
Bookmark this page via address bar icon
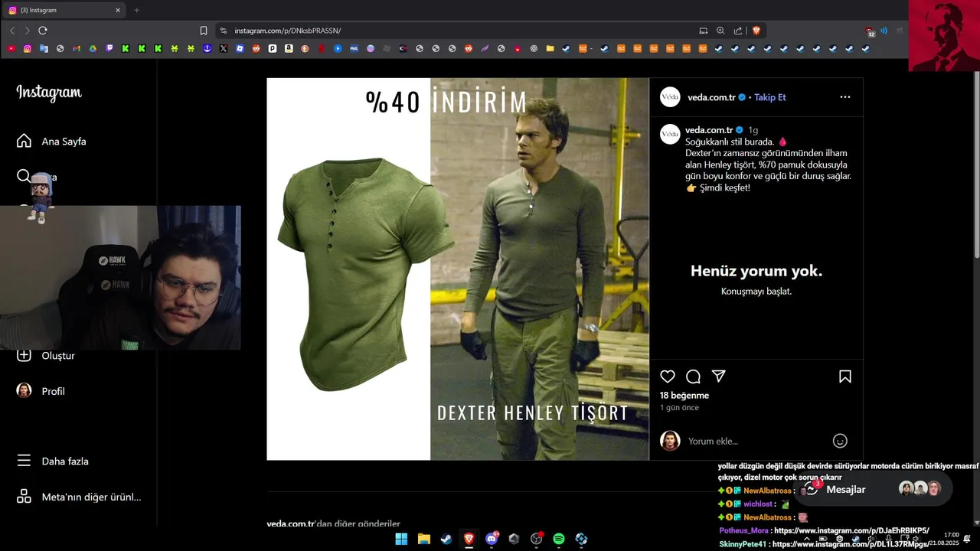point(204,31)
